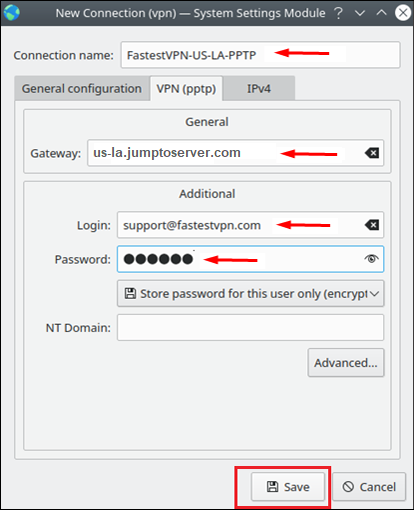Click the downward chevron in the title bar
The height and width of the screenshot is (510, 414).
pos(360,13)
